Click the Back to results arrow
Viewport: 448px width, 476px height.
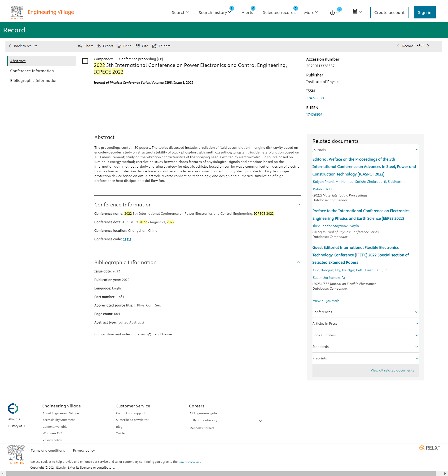coord(10,46)
